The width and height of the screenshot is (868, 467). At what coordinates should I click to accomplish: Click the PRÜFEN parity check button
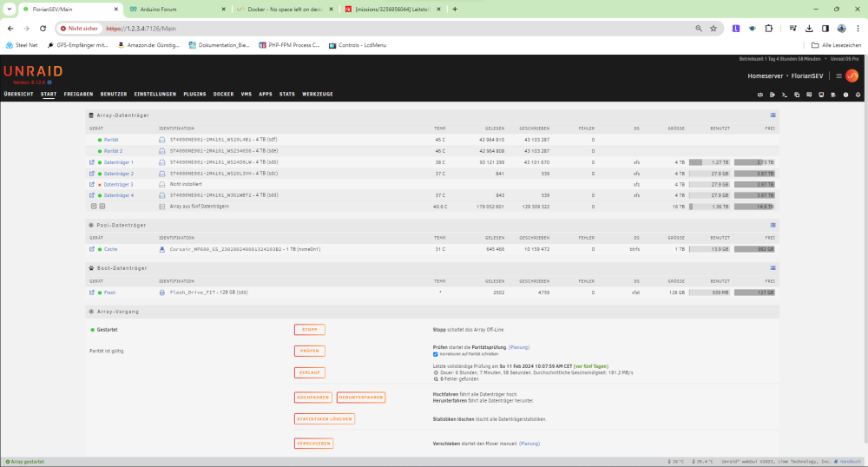tap(310, 351)
